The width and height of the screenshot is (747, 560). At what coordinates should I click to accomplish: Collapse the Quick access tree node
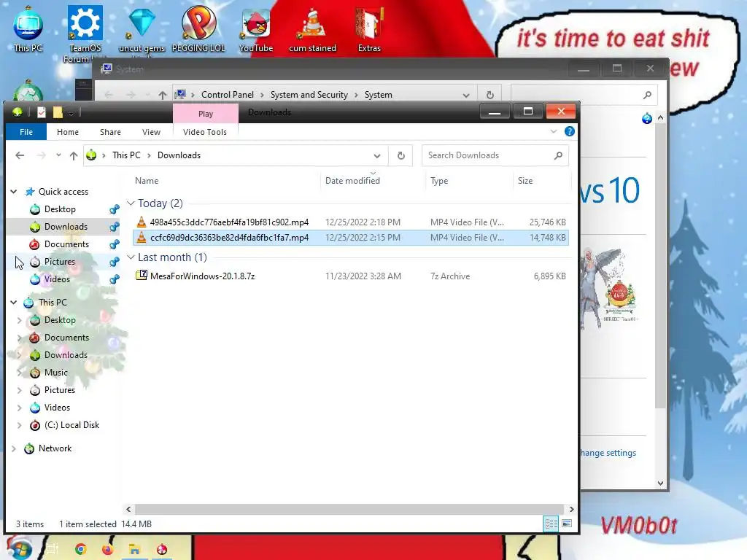(14, 192)
